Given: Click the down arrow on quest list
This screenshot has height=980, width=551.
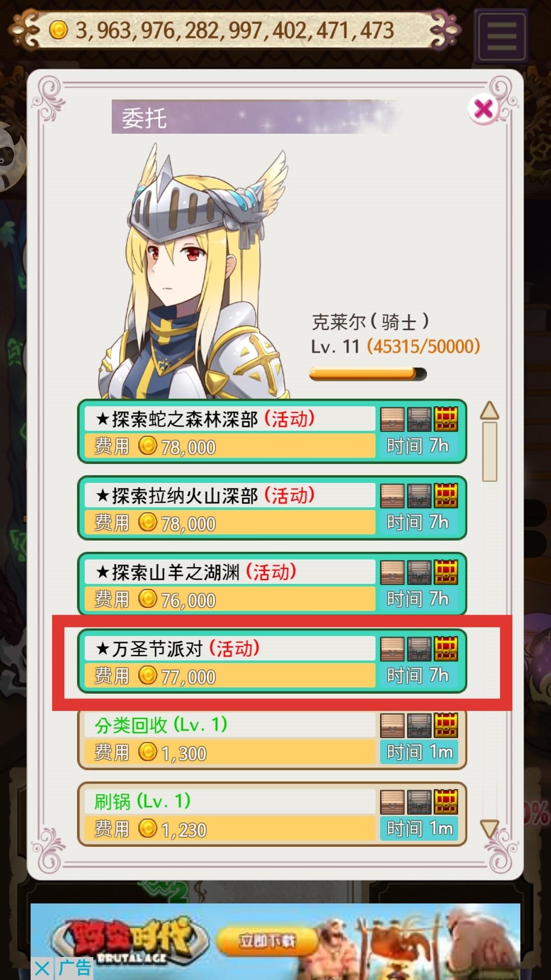Looking at the screenshot, I should point(489,829).
